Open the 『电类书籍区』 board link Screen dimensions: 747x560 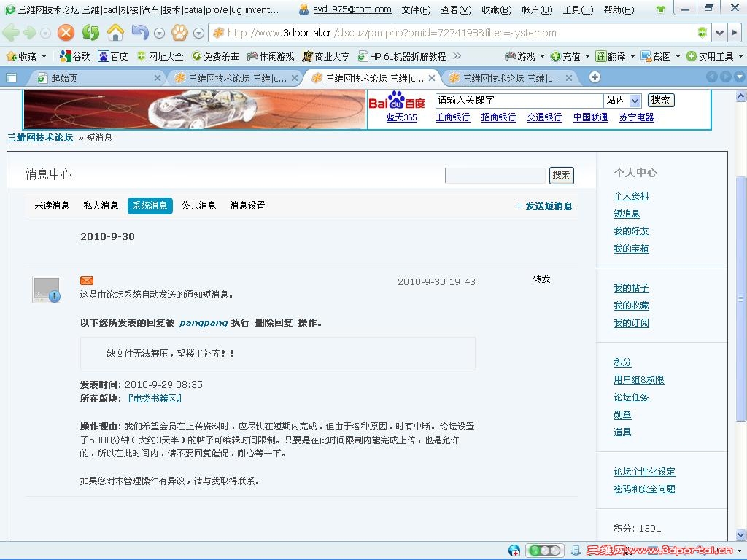155,399
